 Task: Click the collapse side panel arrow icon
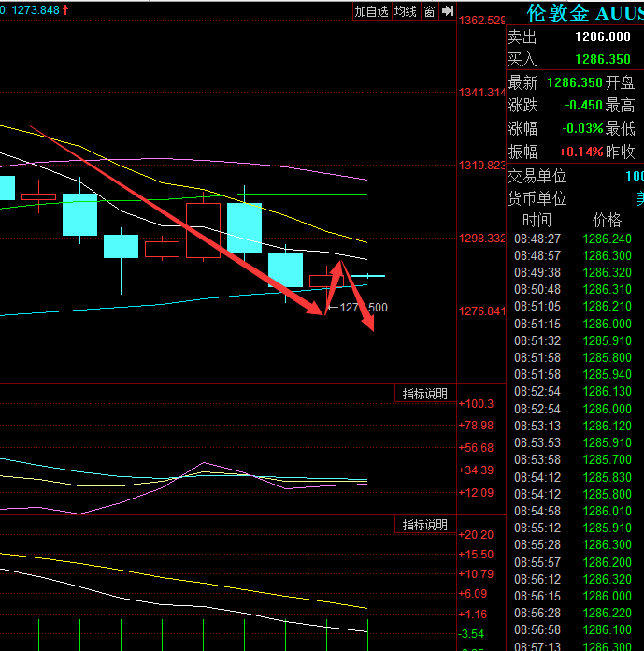448,11
